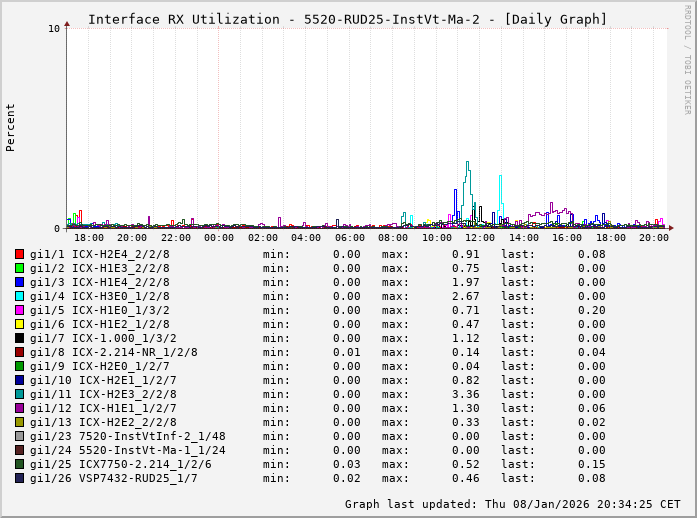Click legend label gi1/25 ICX7750-2.214_1/2/6
The height and width of the screenshot is (518, 697).
coord(120,465)
